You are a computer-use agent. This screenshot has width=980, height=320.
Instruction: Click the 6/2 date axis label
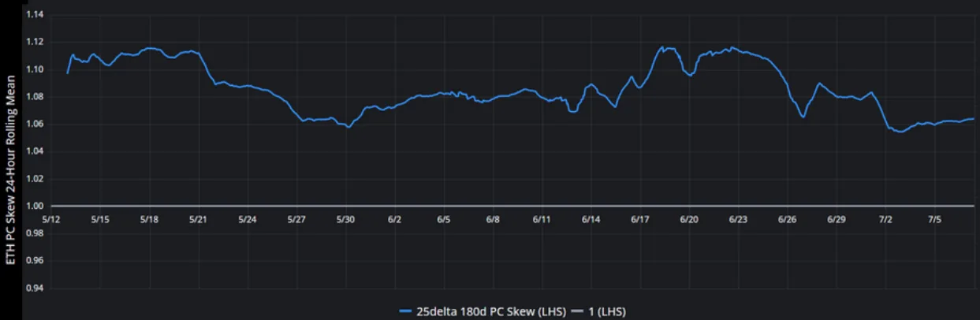tap(395, 219)
